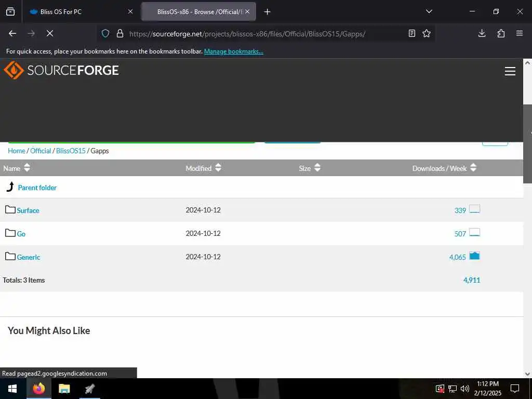532x399 pixels.
Task: Open the Surface folder link
Action: (28, 210)
